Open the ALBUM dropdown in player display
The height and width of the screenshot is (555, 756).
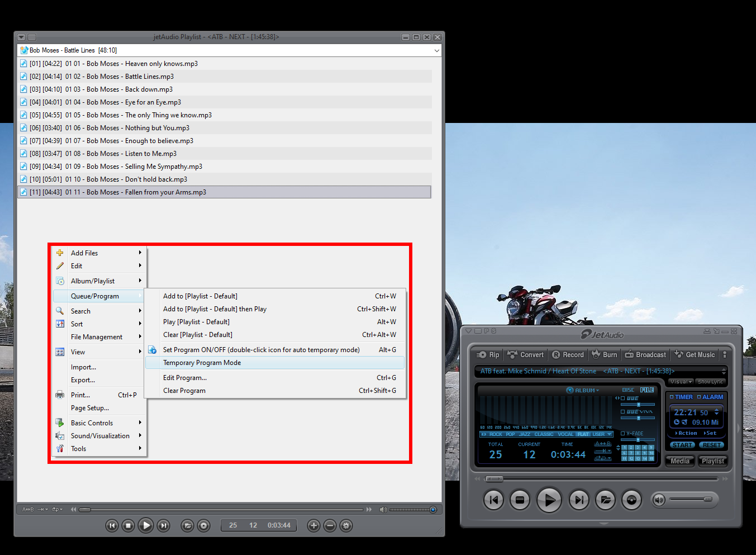[583, 390]
